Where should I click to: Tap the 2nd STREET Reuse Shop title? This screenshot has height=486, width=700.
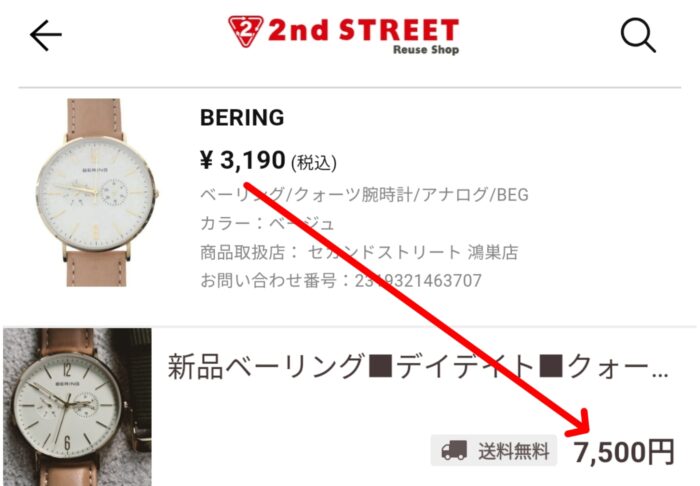pos(343,35)
